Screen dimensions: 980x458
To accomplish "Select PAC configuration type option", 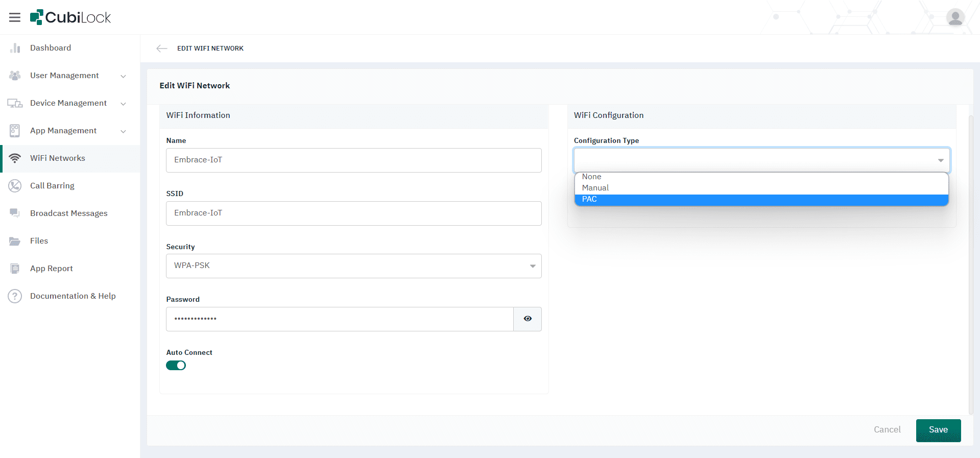I will (x=761, y=199).
